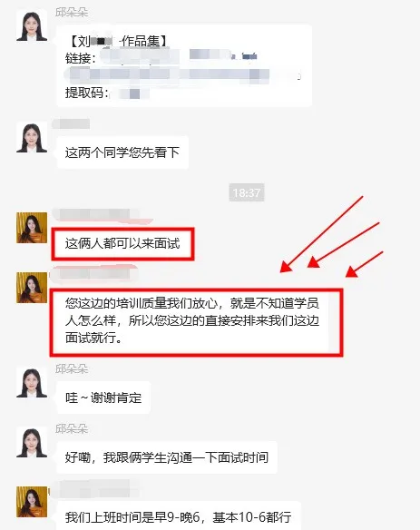Click orange avatar beside 上班时间 message

tap(32, 502)
